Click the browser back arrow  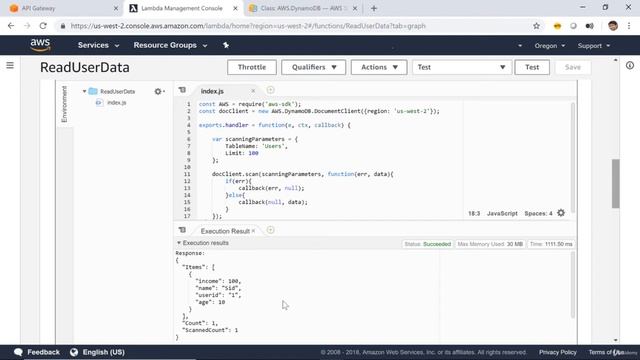click(11, 26)
